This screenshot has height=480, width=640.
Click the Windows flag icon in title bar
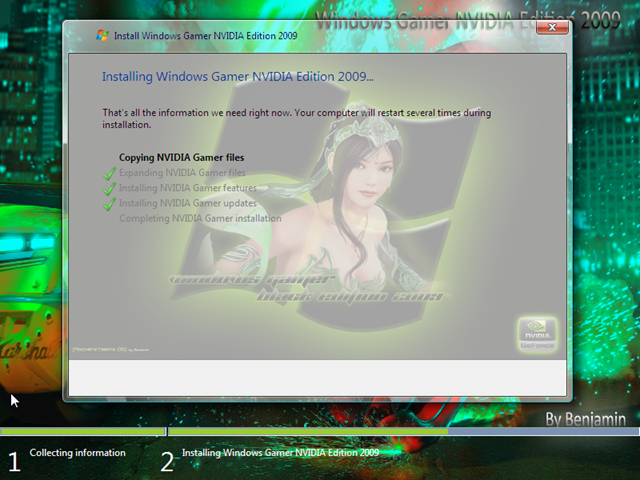pyautogui.click(x=102, y=36)
